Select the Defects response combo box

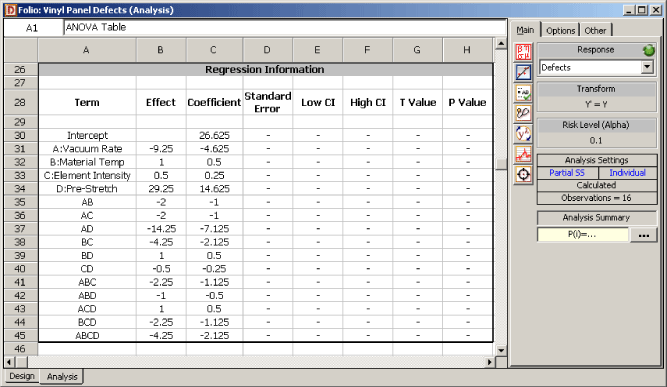[596, 67]
